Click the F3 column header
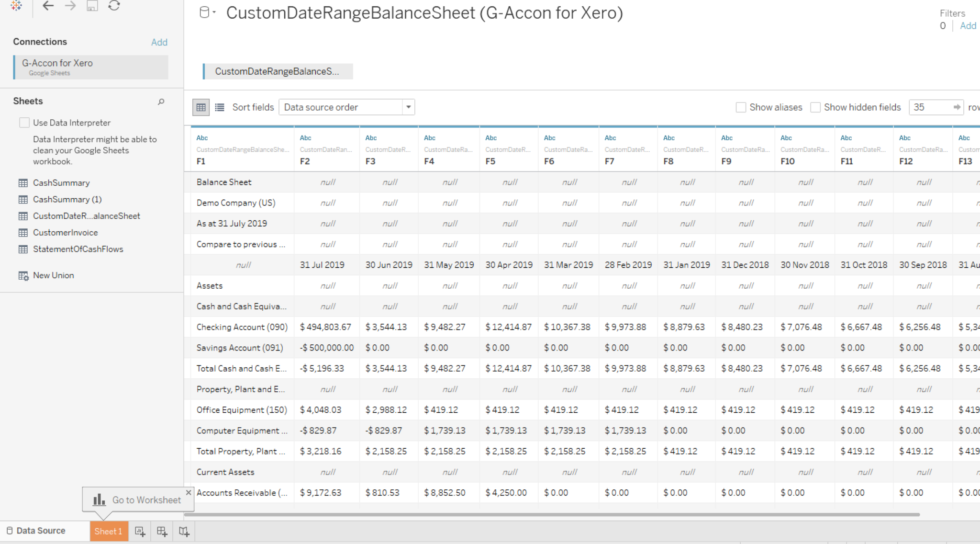The width and height of the screenshot is (980, 544). (389, 149)
